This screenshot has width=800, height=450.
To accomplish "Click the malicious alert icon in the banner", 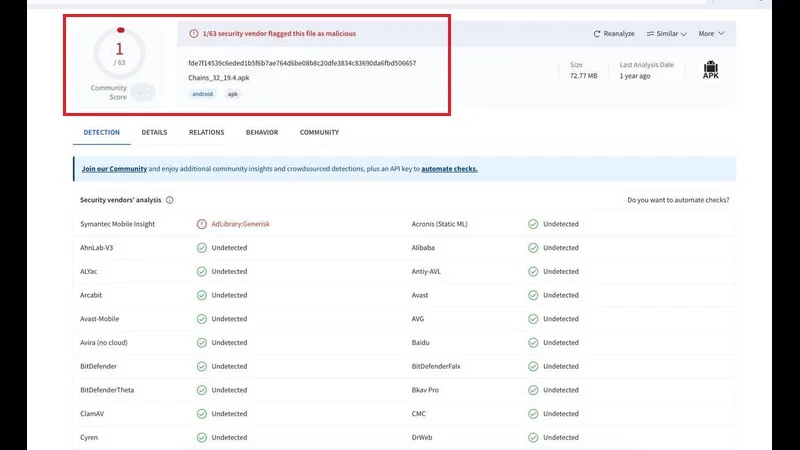I will 193,34.
